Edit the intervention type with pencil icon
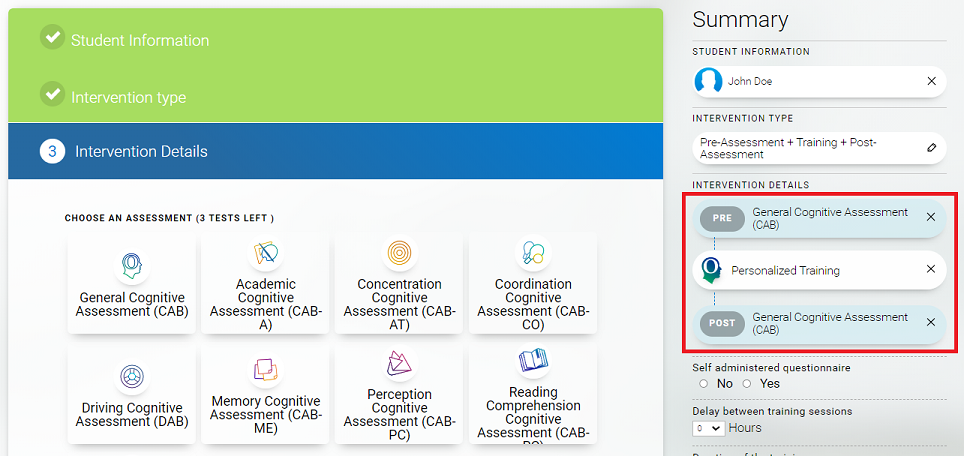 tap(931, 148)
